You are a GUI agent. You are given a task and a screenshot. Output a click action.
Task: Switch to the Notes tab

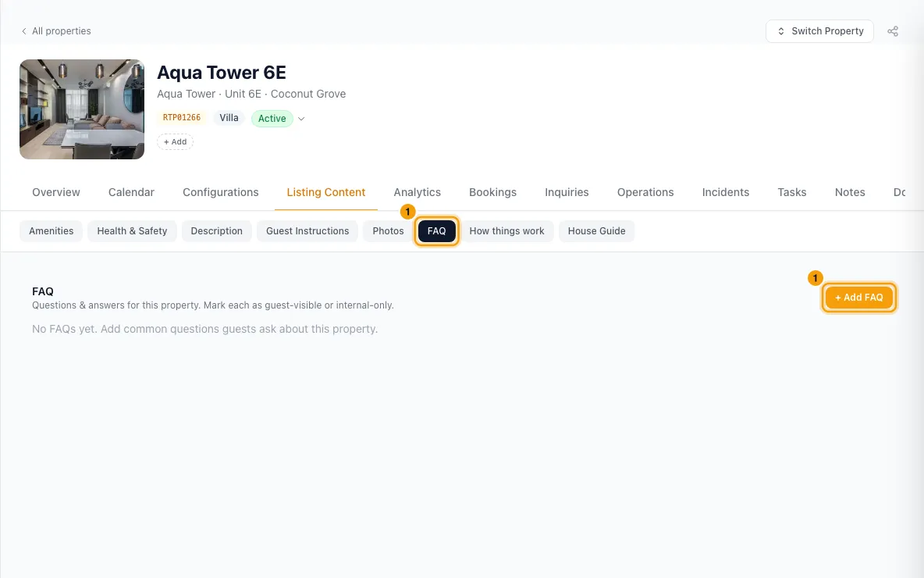(x=850, y=192)
